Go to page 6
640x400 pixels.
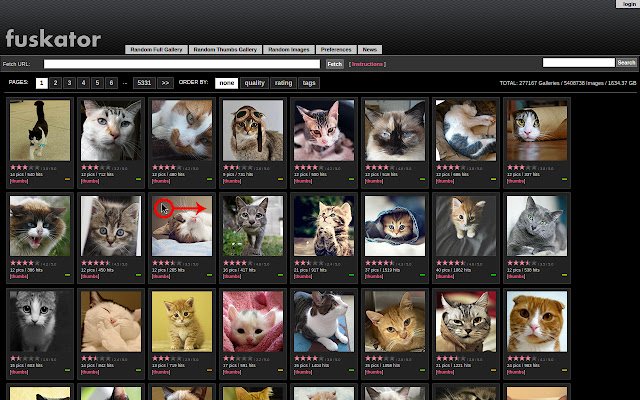pos(111,83)
